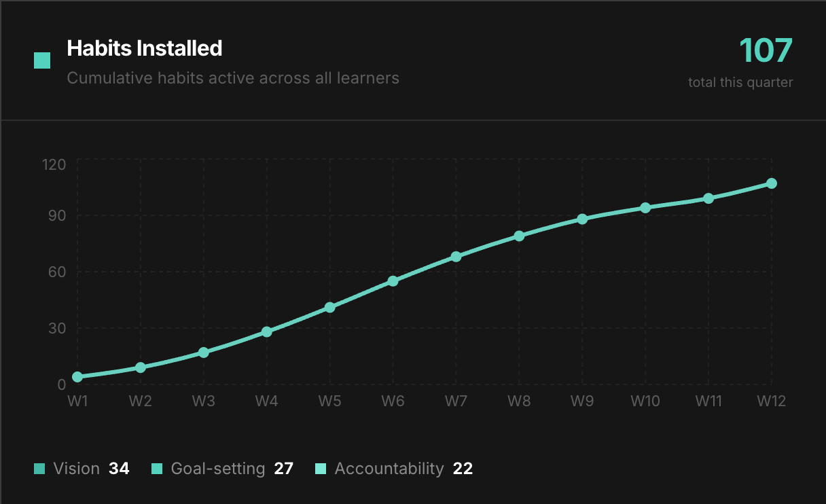Click the W11 x-axis label

708,401
